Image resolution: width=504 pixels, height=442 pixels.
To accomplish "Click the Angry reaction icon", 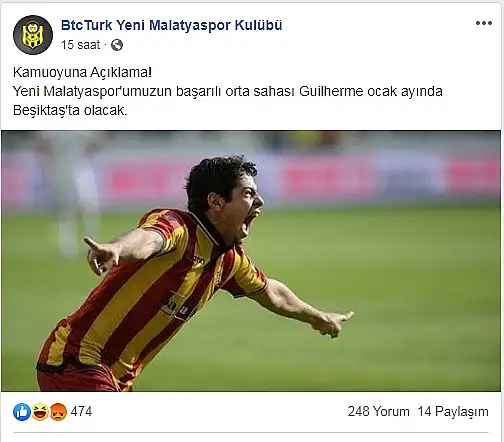I will 58,412.
